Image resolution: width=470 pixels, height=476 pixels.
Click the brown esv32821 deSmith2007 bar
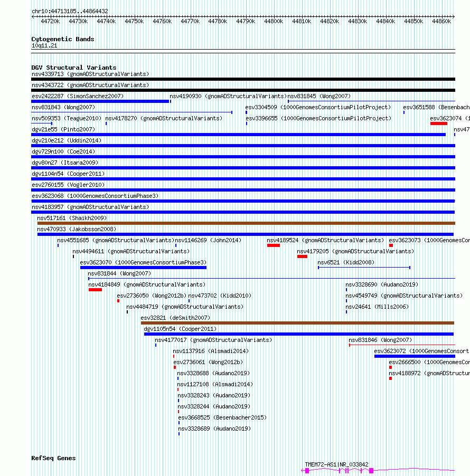point(297,323)
